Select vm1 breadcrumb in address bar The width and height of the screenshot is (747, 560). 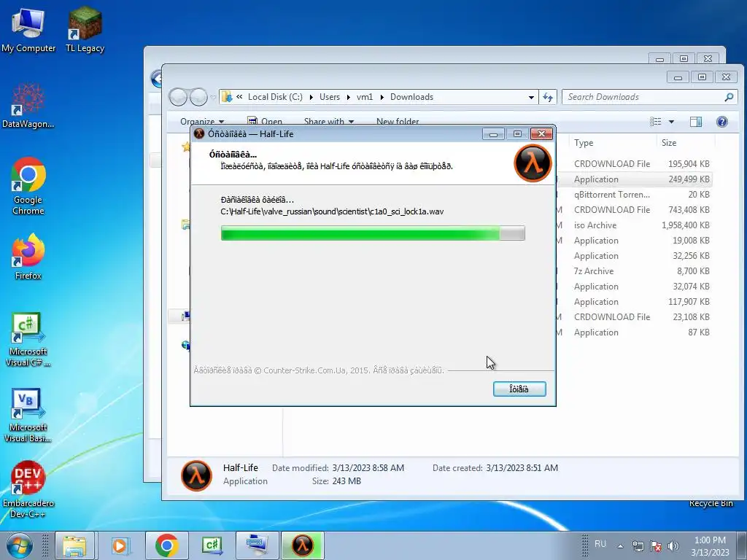tap(365, 97)
